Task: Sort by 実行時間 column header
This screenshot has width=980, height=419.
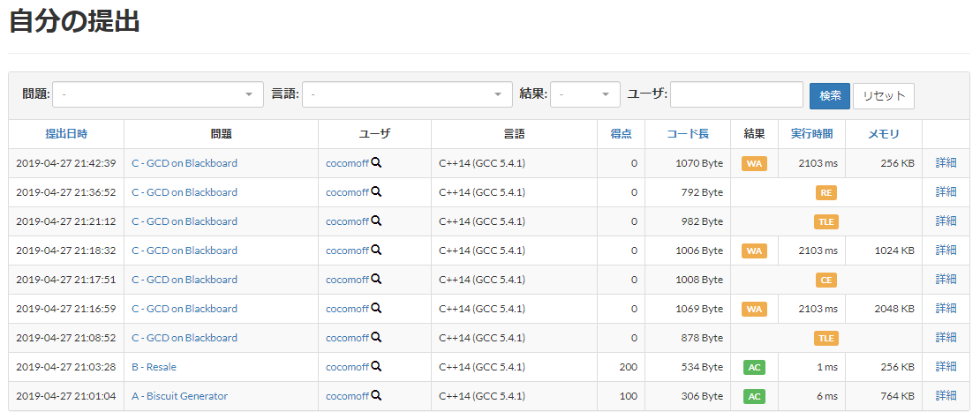Action: (x=811, y=133)
